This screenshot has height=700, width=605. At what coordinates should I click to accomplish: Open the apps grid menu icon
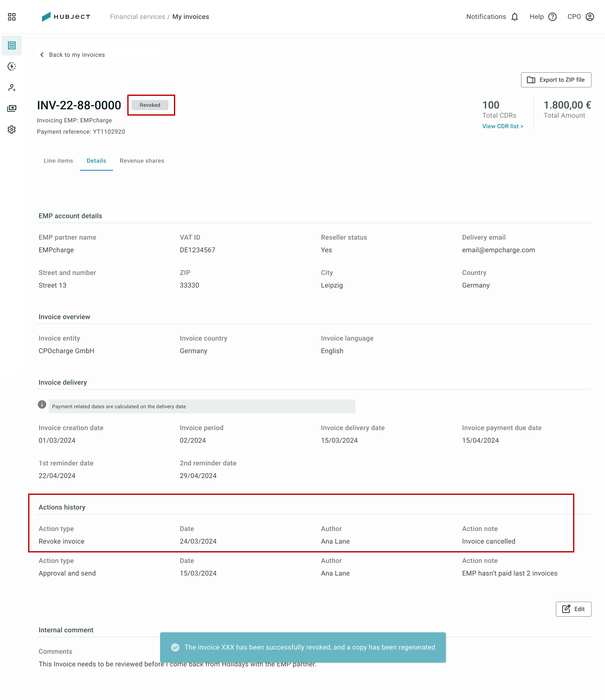12,17
